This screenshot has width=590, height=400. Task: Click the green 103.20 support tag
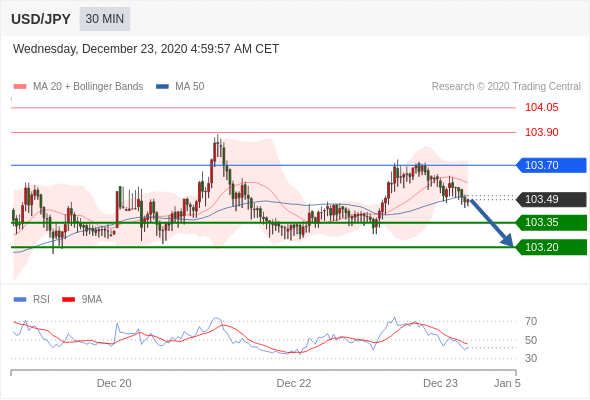click(x=551, y=247)
